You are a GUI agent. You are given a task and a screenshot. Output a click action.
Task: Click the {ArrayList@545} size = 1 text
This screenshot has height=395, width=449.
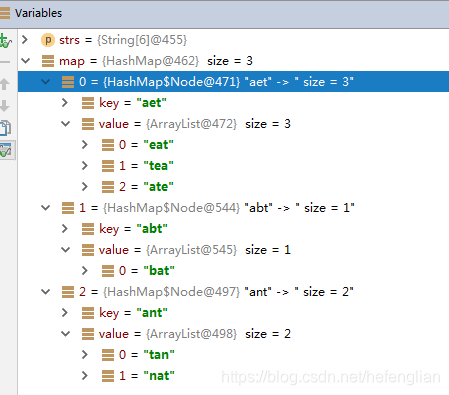[218, 250]
